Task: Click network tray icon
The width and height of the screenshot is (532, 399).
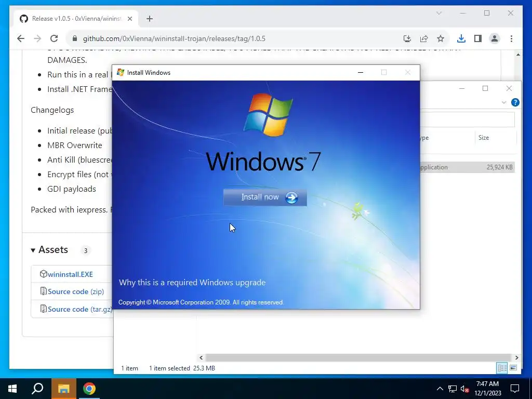Action: [x=453, y=389]
